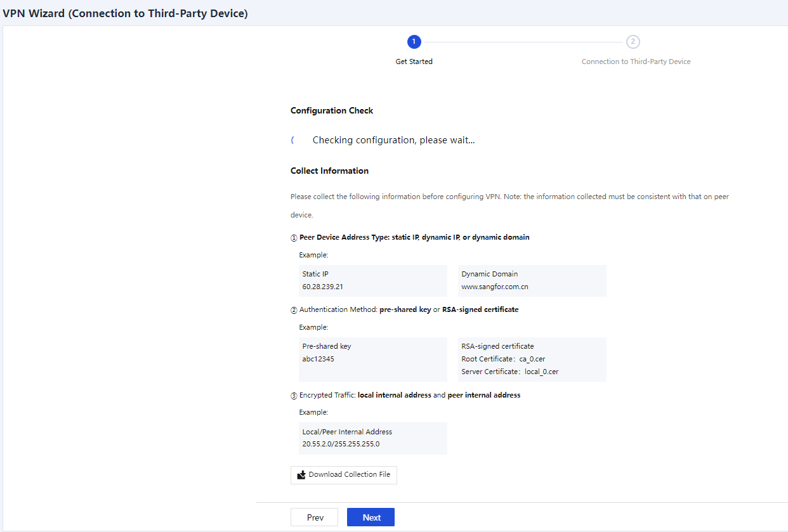788x532 pixels.
Task: Click the Next button
Action: pyautogui.click(x=371, y=517)
